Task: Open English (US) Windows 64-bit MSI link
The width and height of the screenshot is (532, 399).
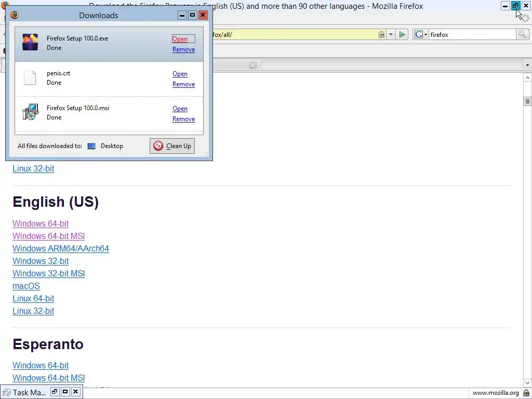Action: 48,236
